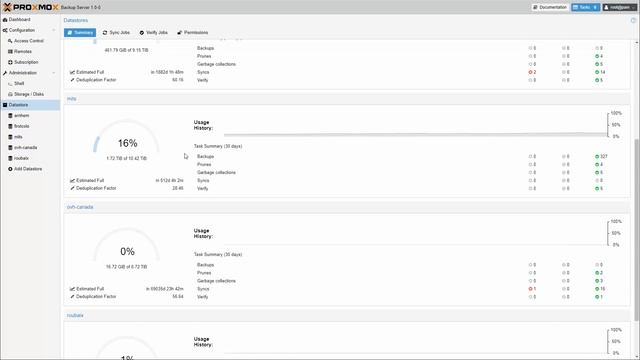Open the Dashboard page in the sidebar

19,20
